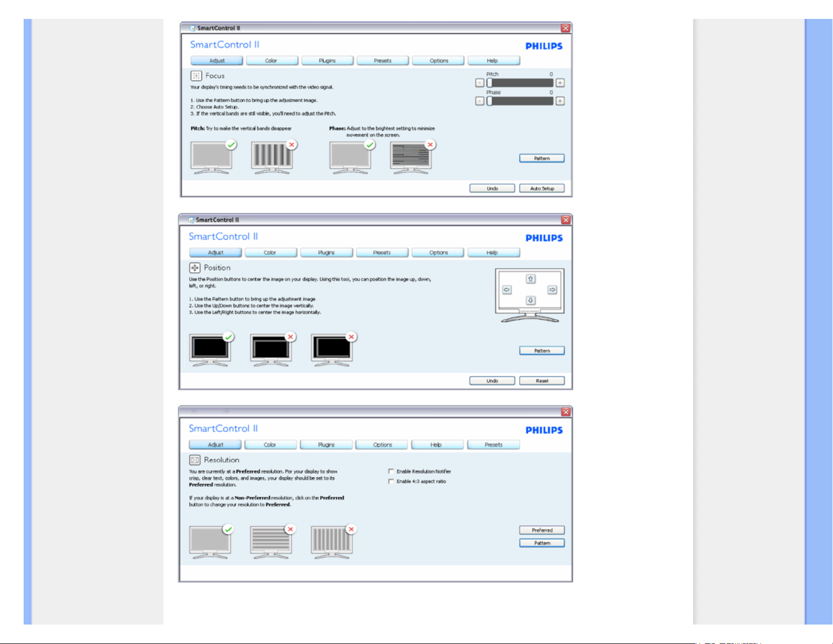Click Reset in the Position window
Viewport: 833px width, 644px height.
pyautogui.click(x=542, y=381)
